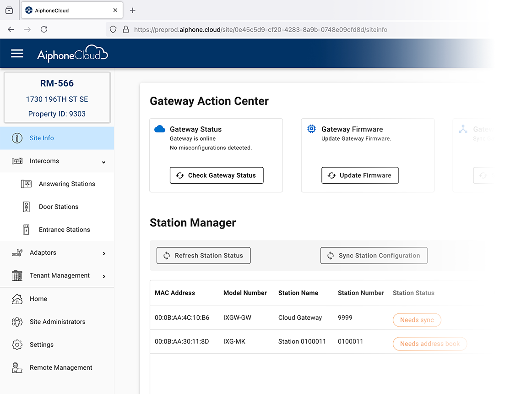Screen dimensions: 532x394
Task: Click the Station Status column header
Action: [x=413, y=293]
